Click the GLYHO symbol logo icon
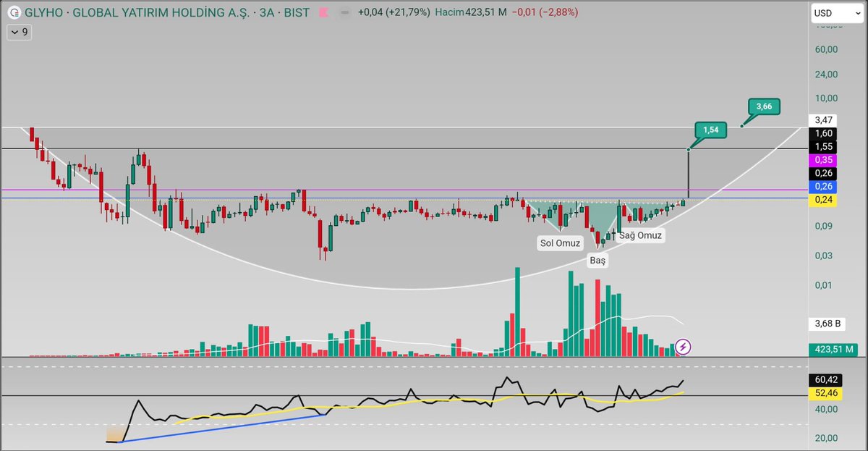Viewport: 868px width, 451px height. (14, 12)
